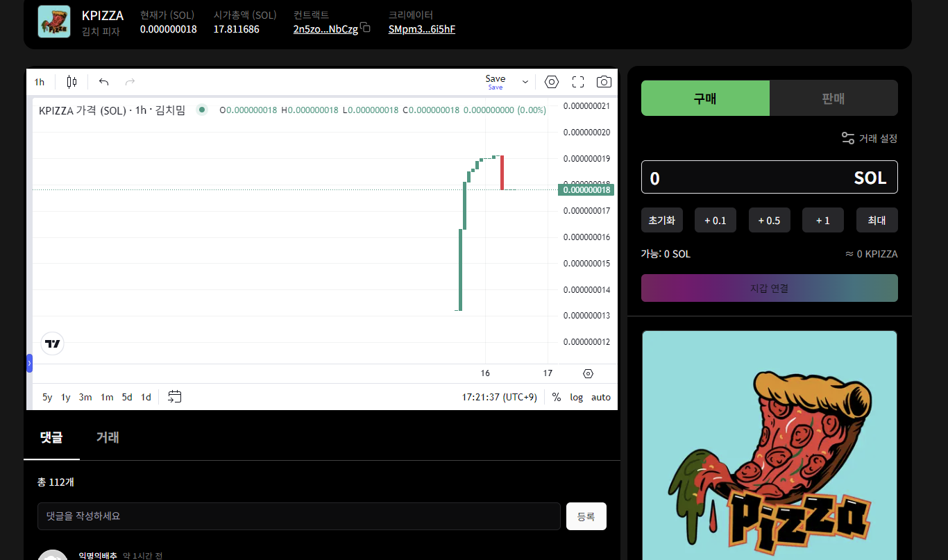This screenshot has height=560, width=948.
Task: Open the go-to-date calendar icon
Action: [x=175, y=397]
